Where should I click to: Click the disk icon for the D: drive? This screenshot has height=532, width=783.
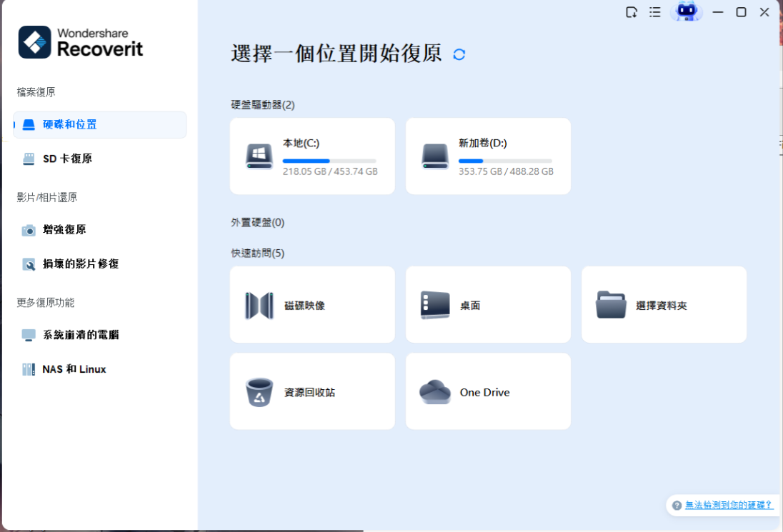[435, 156]
